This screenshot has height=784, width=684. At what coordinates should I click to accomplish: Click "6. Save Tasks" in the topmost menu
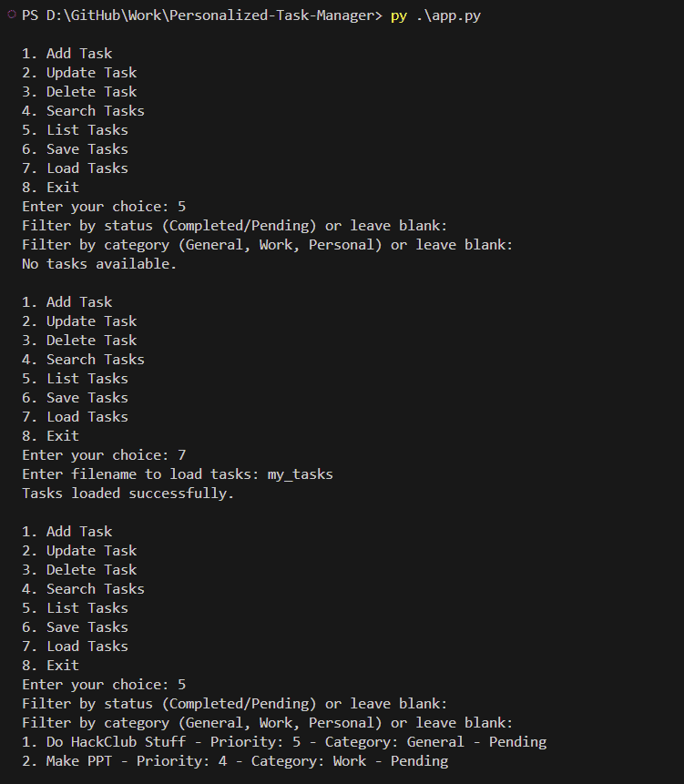point(75,149)
